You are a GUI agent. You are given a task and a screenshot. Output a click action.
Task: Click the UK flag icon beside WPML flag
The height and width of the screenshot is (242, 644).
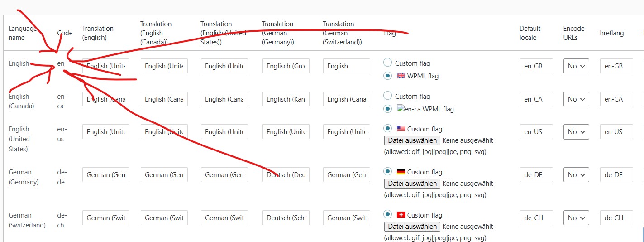point(401,76)
